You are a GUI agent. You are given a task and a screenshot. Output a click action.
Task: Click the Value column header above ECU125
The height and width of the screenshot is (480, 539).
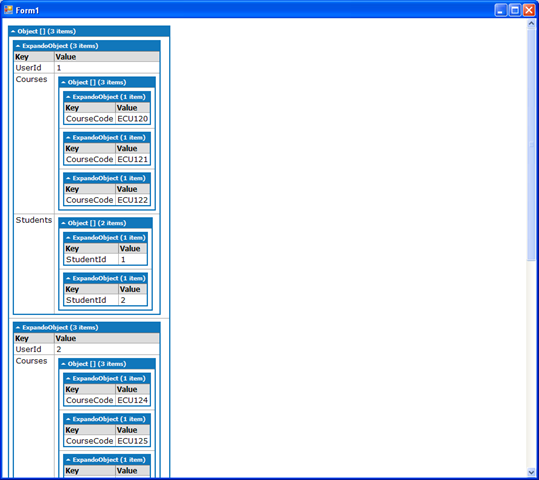133,430
